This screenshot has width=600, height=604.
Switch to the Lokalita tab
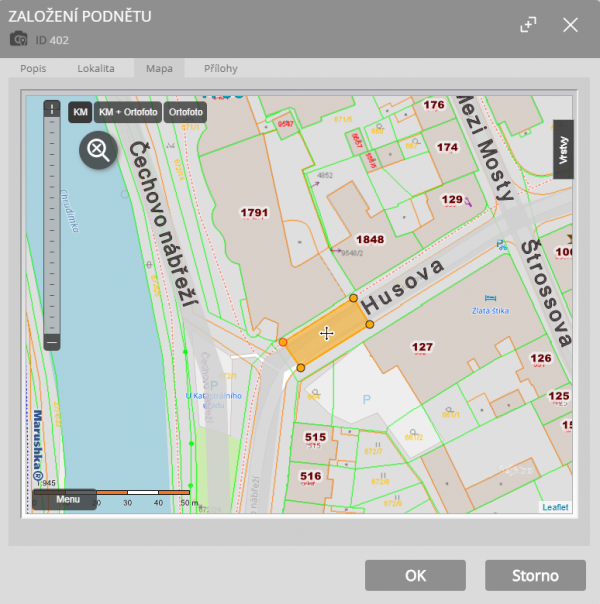coord(96,69)
